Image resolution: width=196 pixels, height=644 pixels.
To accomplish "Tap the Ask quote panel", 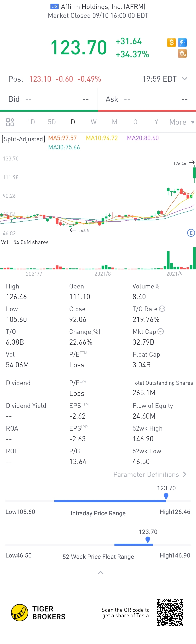I will coord(147,99).
